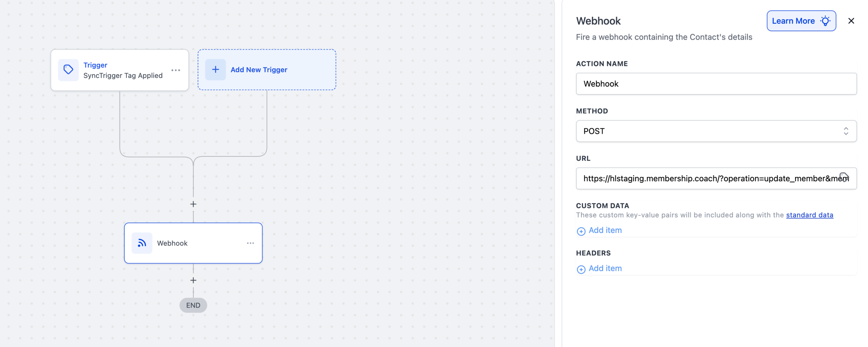Click Add item under Headers
The image size is (868, 347).
pyautogui.click(x=605, y=268)
